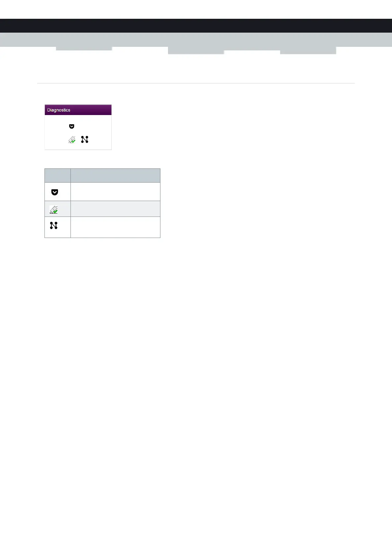The image size is (392, 555).
Task: Click description cell beside the down-arrow shield icon
Action: 115,192
